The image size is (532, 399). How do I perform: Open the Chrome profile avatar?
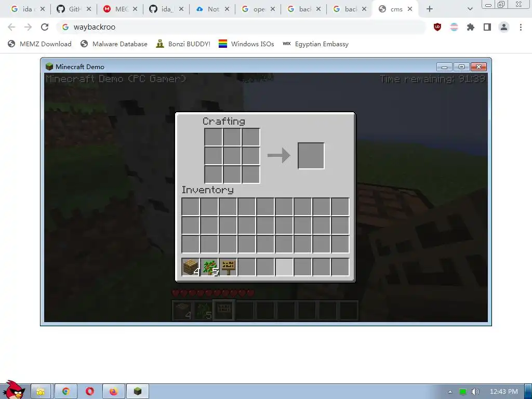(504, 27)
